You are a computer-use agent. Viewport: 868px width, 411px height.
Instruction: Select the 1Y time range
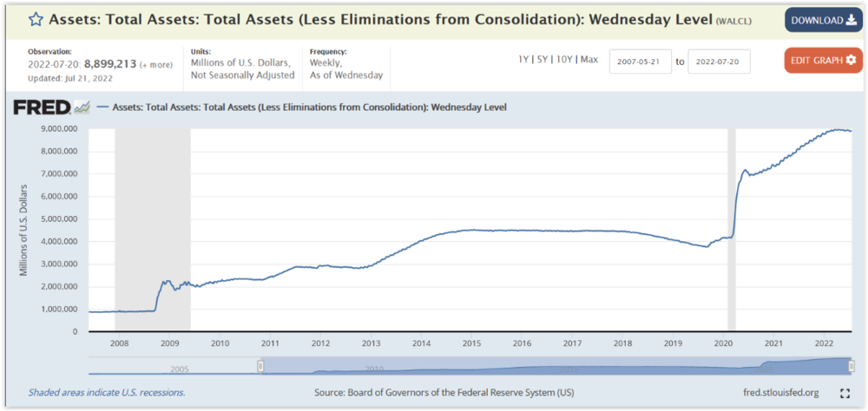pyautogui.click(x=524, y=59)
